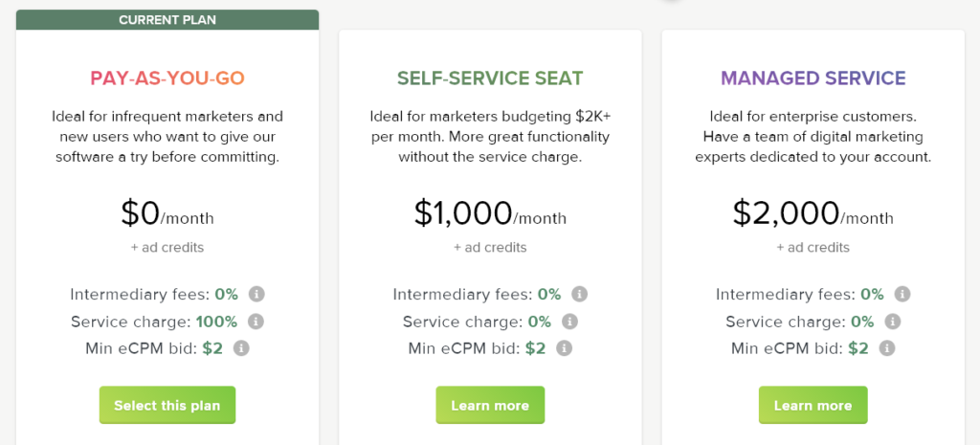Click info icon for Self-Service Seat Intermediary fees
The image size is (980, 445).
579,294
